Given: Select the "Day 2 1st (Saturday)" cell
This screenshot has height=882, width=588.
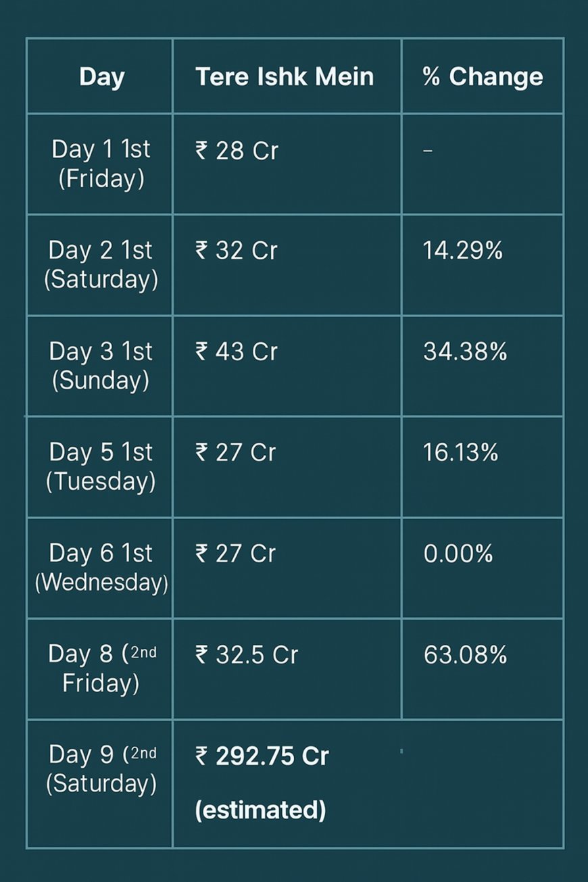Looking at the screenshot, I should [x=101, y=265].
